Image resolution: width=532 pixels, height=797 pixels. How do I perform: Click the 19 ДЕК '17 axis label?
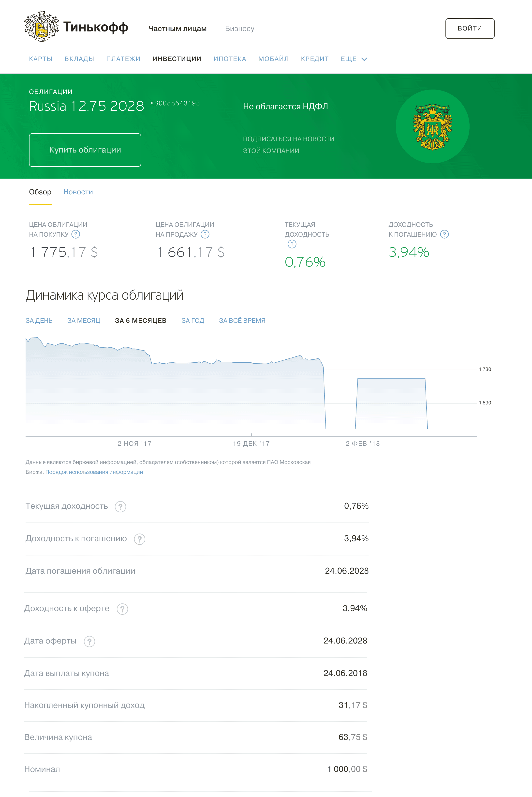pos(251,444)
